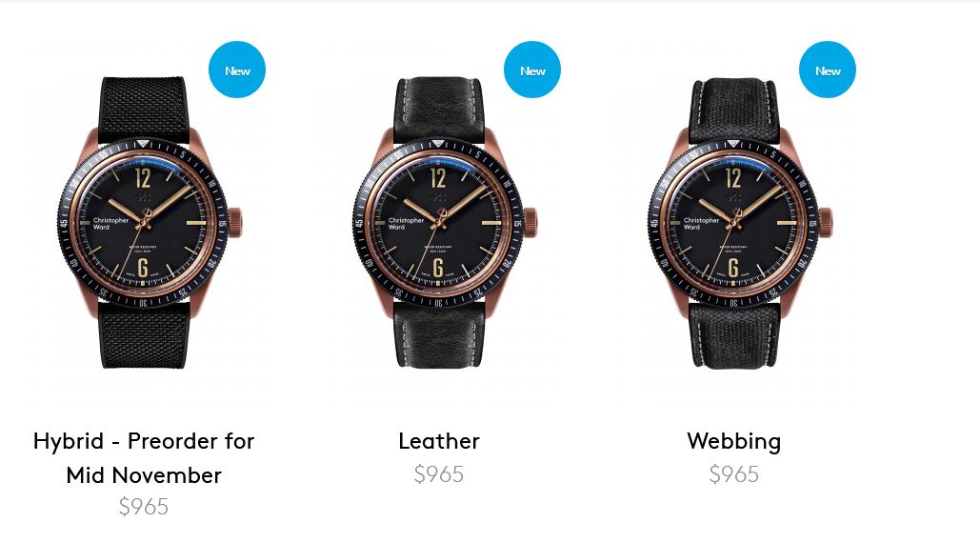Click the upper textured strap of Hybrid watch
Viewport: 980px width, 543px height.
click(144, 108)
